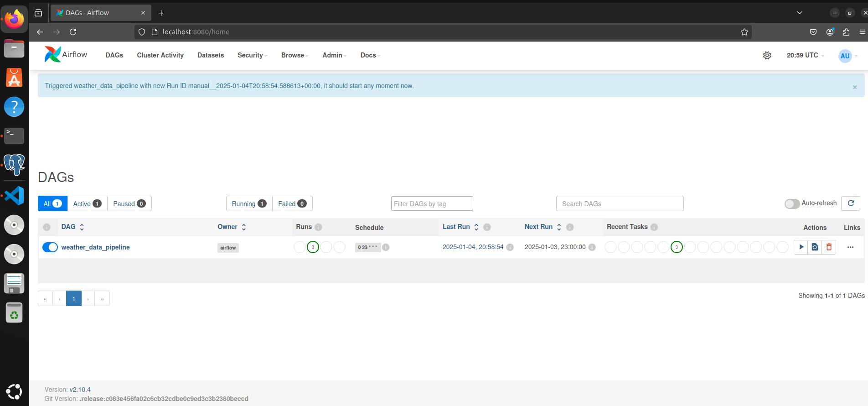Image resolution: width=868 pixels, height=406 pixels.
Task: Click the info icon beside Recent Tasks header
Action: 654,227
